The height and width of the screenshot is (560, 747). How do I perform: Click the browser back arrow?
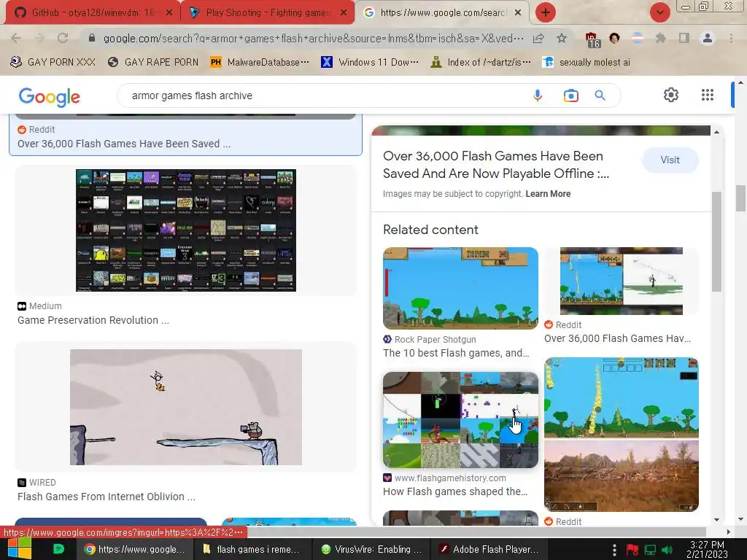pyautogui.click(x=16, y=38)
